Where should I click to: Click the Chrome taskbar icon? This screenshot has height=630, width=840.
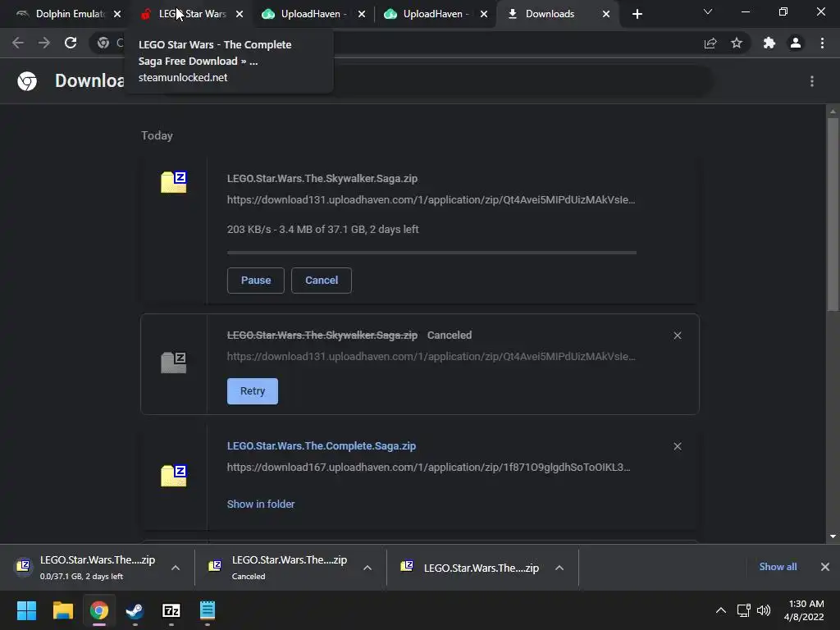click(x=99, y=610)
